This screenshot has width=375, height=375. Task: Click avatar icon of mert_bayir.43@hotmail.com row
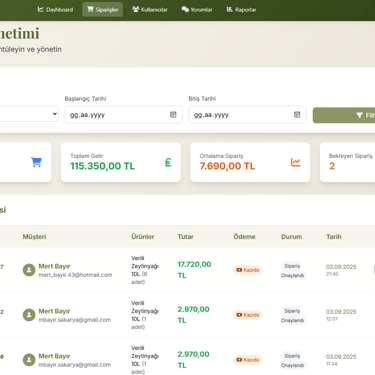coord(29,270)
